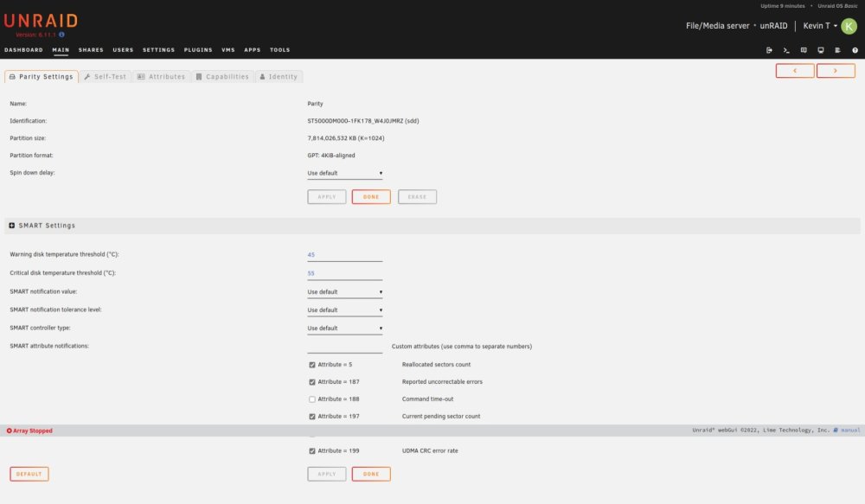This screenshot has width=865, height=504.
Task: Open SMART controller type dropdown
Action: click(345, 329)
